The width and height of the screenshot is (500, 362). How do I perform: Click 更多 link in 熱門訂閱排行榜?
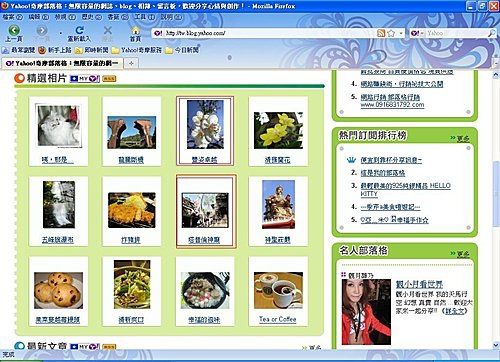(463, 139)
